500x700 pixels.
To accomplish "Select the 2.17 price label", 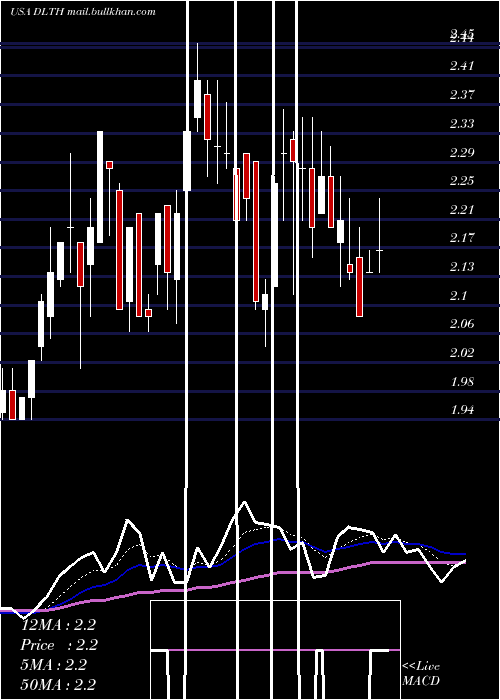I will (462, 238).
